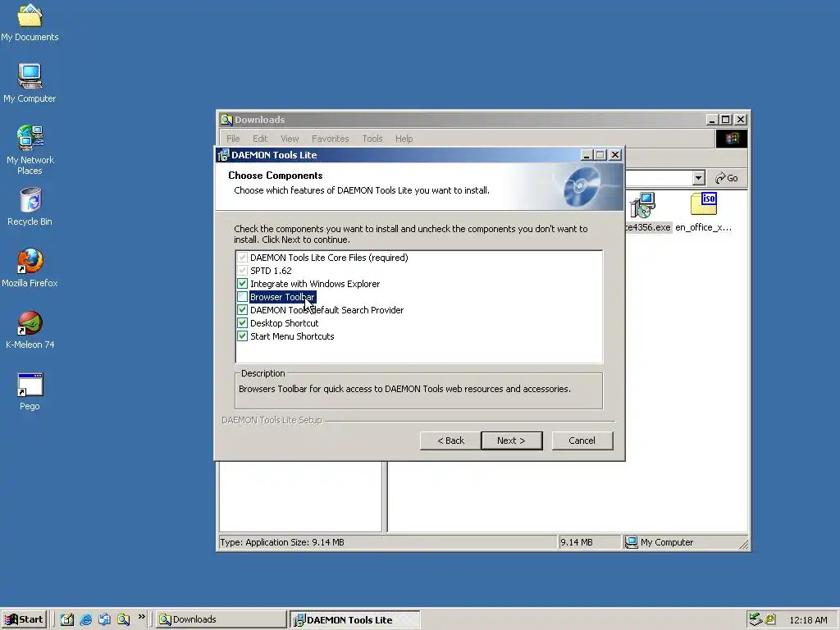Click the yellow system tray icon beside clock
The image size is (840, 630).
point(770,619)
